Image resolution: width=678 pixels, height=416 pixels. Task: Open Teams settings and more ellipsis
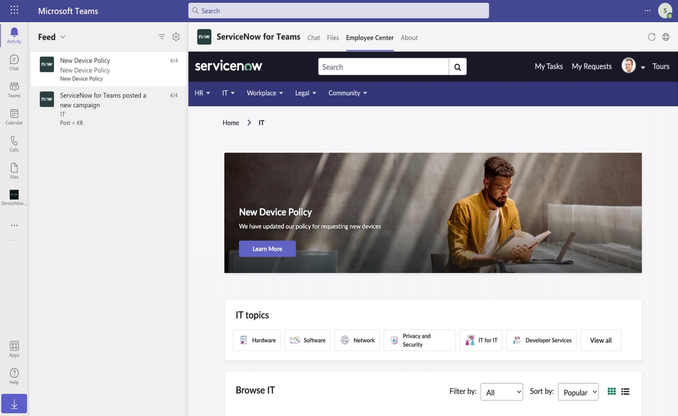point(647,10)
